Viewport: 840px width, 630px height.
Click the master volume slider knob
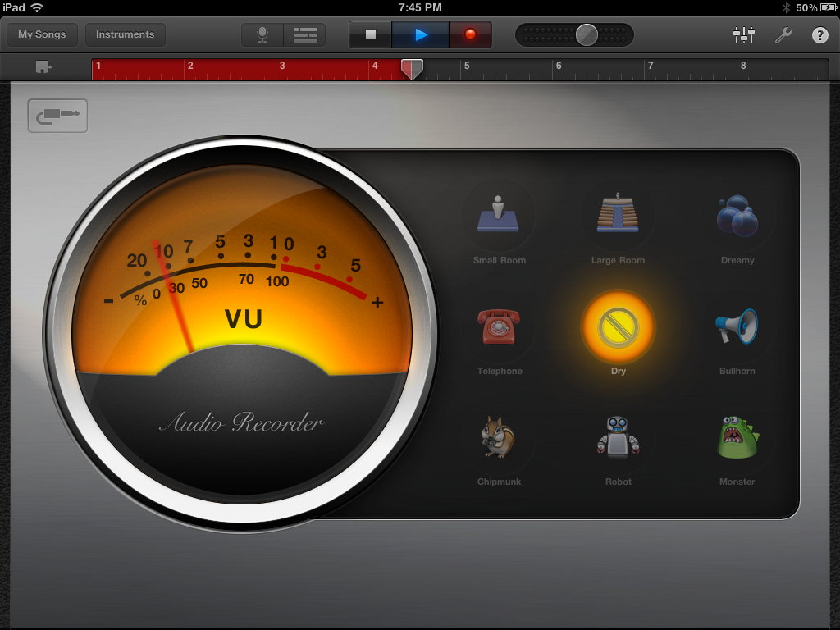587,34
